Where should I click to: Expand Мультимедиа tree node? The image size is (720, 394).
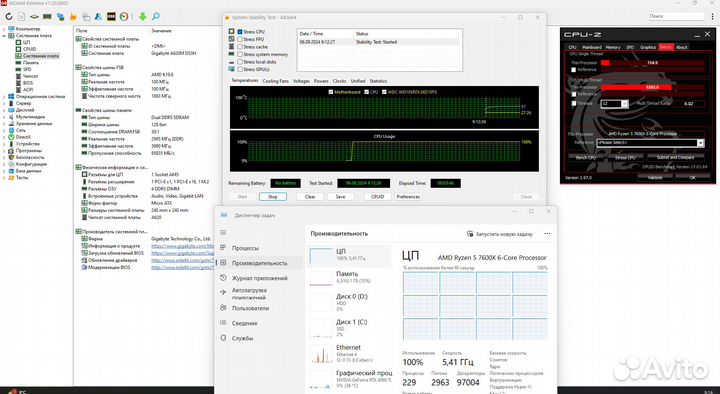tap(5, 117)
